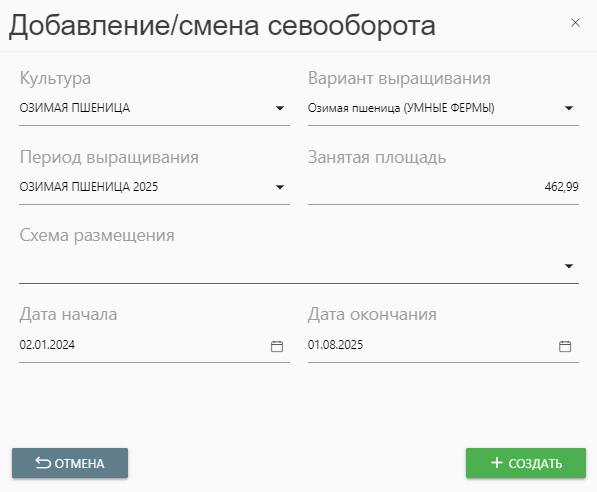The height and width of the screenshot is (492, 597).
Task: Open the calendar picker for Дата начала
Action: tap(277, 346)
